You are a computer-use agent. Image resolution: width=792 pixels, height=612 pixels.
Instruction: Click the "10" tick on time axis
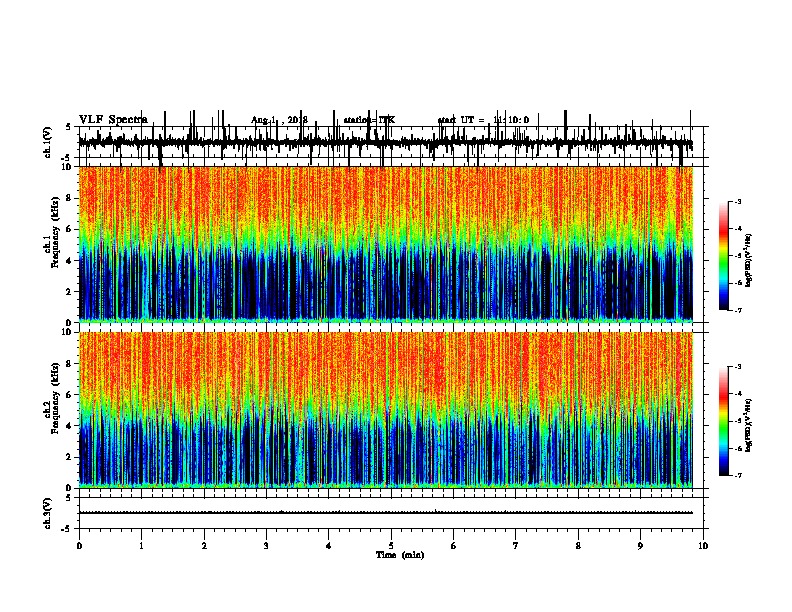[703, 546]
